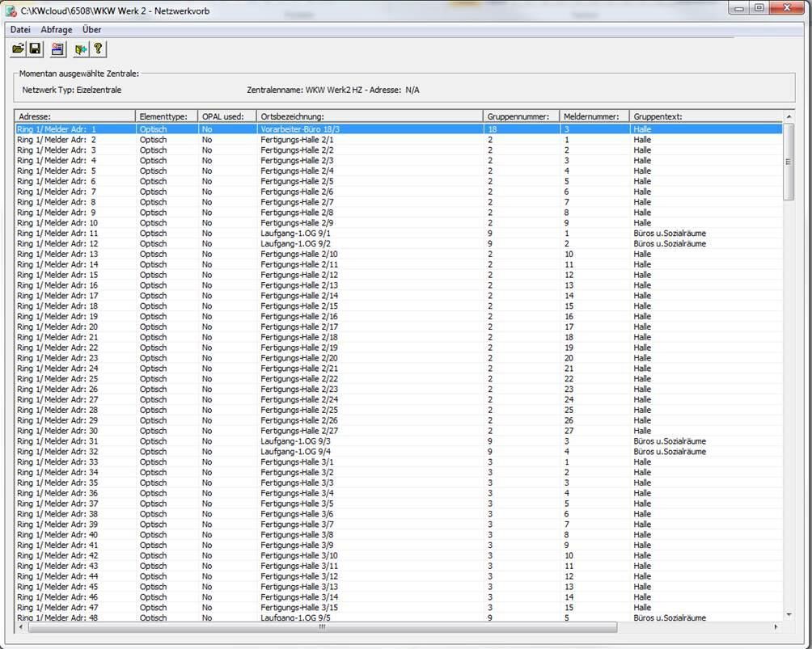Select the row 'Ring 1/ Melder Adr: 12'
Image resolution: width=812 pixels, height=649 pixels.
click(399, 244)
